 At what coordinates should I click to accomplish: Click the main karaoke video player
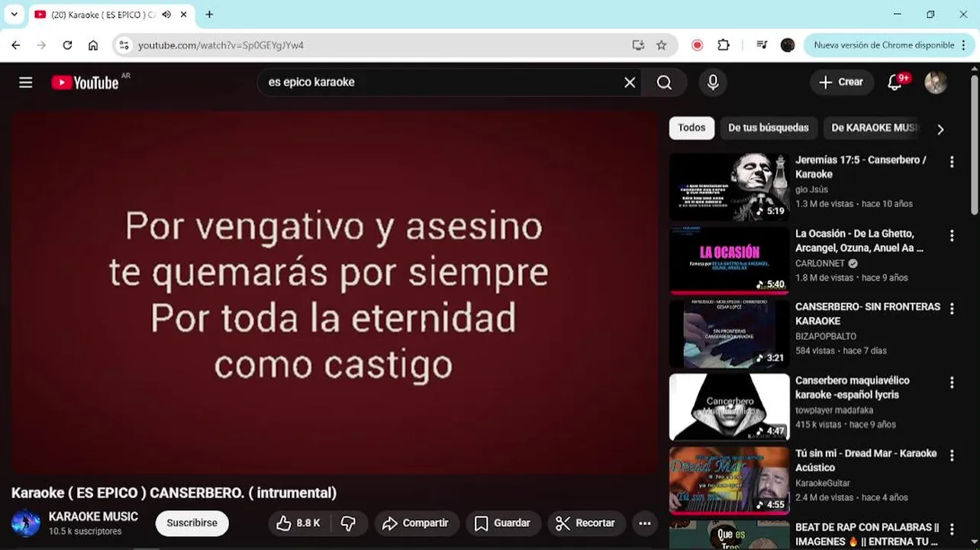tap(334, 293)
